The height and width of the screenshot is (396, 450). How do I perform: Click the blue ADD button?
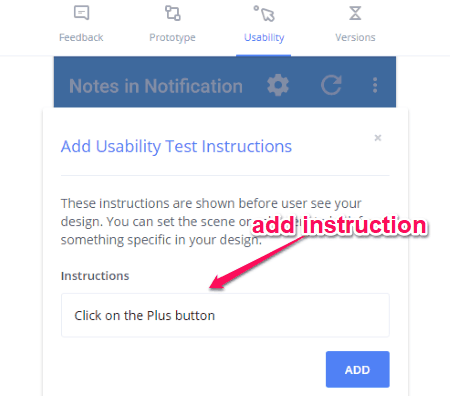point(357,369)
